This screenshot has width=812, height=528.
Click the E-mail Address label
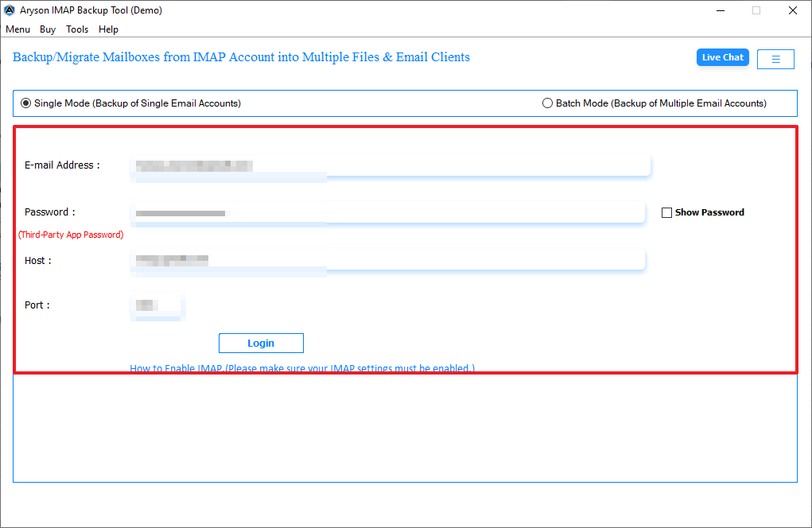tap(62, 165)
